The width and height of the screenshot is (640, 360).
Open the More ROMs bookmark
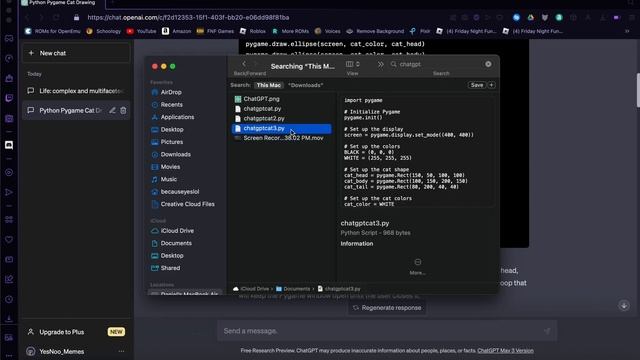click(291, 31)
